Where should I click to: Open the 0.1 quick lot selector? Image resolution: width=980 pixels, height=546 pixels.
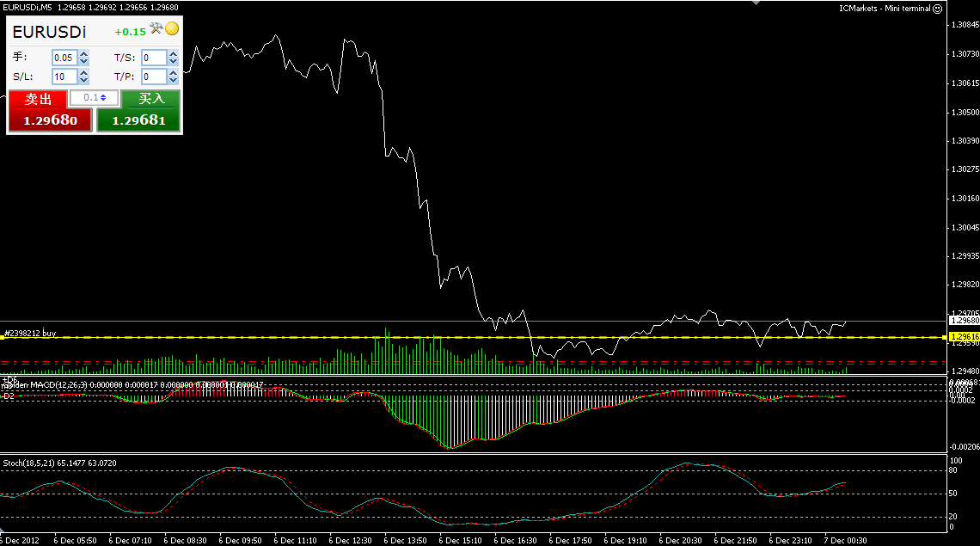(x=94, y=97)
